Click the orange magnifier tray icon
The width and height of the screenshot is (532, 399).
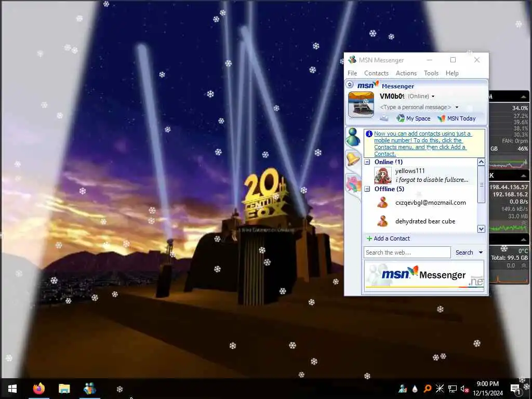point(428,389)
